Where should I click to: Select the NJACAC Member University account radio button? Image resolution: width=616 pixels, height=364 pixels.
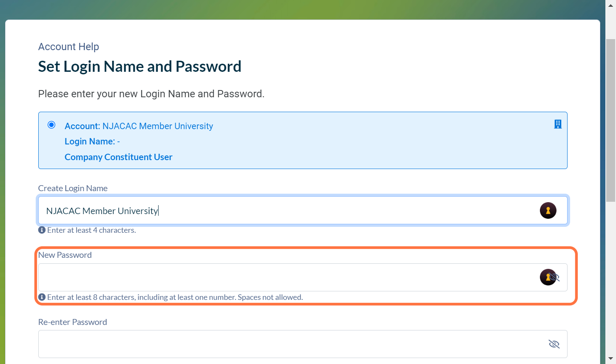tap(51, 125)
